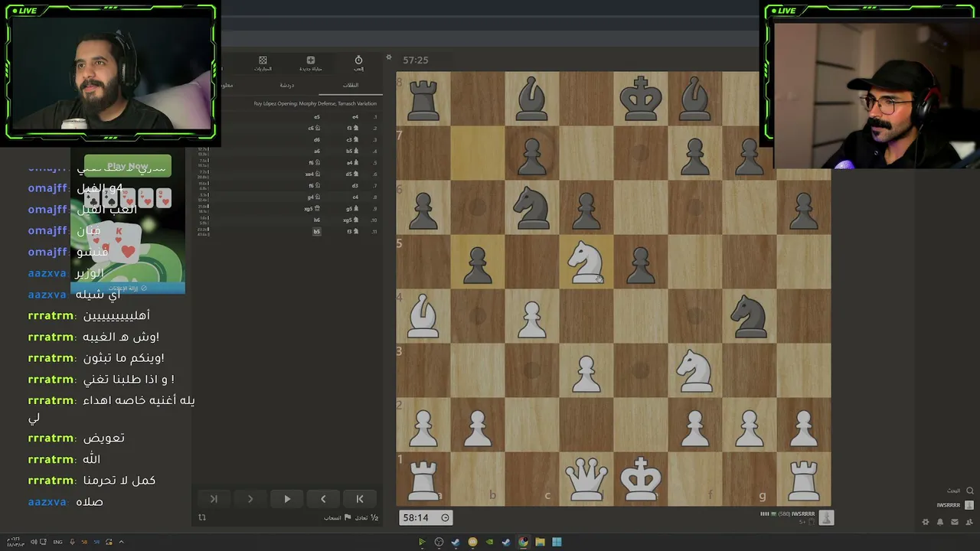Offer a draw (تعادل)
980x551 pixels.
pos(366,518)
